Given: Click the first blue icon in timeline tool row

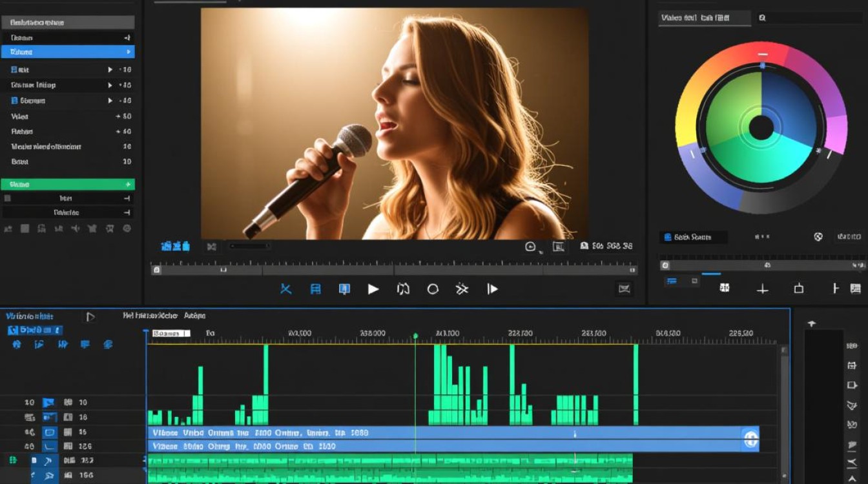Looking at the screenshot, I should point(17,345).
